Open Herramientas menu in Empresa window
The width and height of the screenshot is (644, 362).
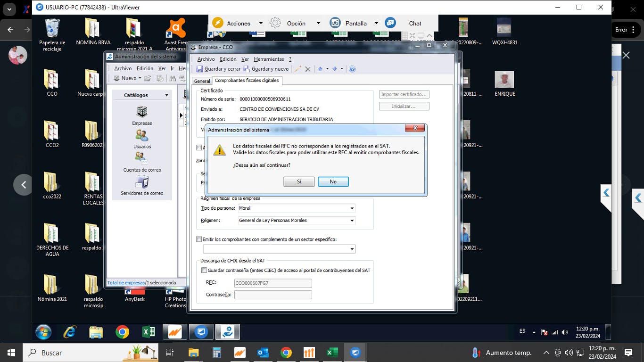point(269,59)
